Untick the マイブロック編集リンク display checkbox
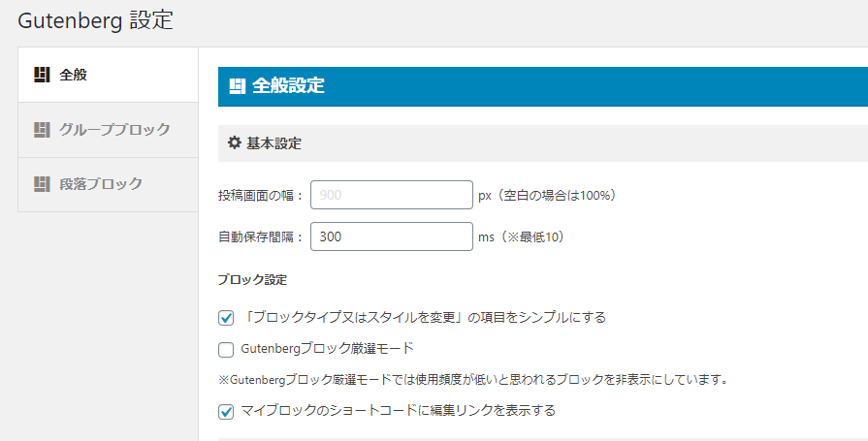Screen dimensions: 868x441 (x=226, y=412)
